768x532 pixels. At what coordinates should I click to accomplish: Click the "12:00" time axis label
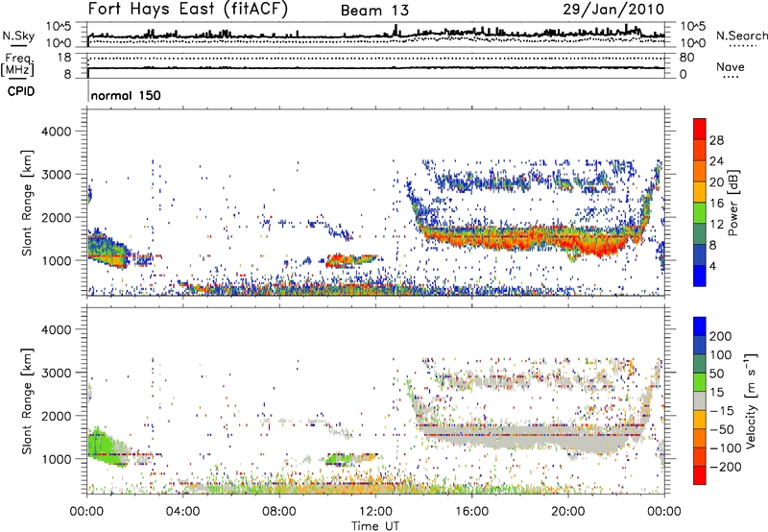point(375,512)
